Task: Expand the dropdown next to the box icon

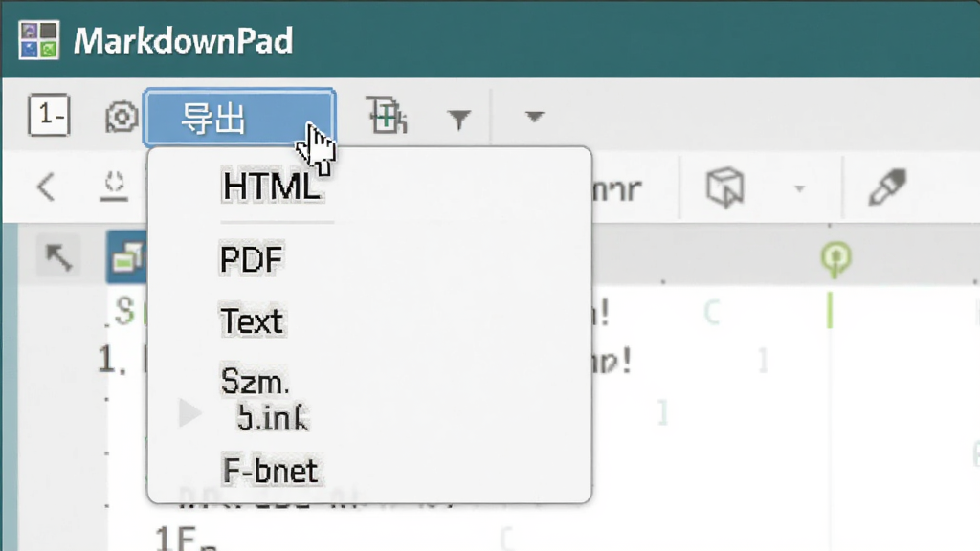Action: point(799,188)
